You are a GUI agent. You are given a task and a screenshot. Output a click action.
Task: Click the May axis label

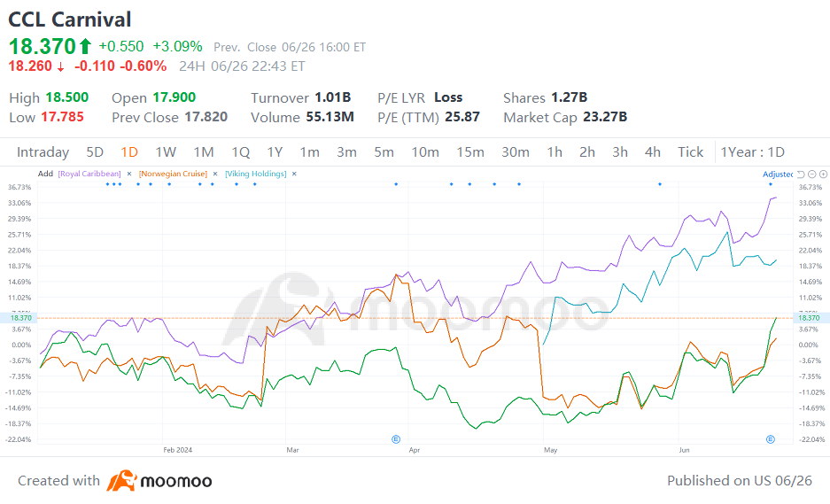pyautogui.click(x=550, y=450)
